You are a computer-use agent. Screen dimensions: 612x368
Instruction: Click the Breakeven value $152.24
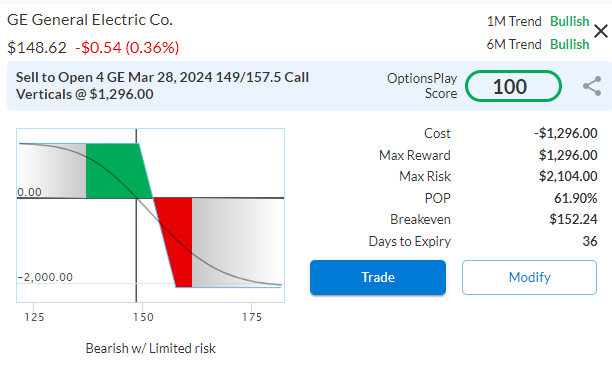[x=573, y=219]
